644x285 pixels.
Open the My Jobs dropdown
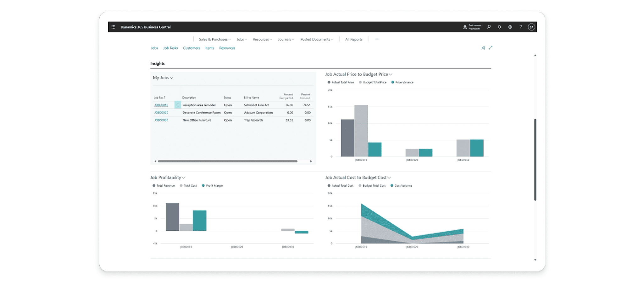tap(163, 78)
